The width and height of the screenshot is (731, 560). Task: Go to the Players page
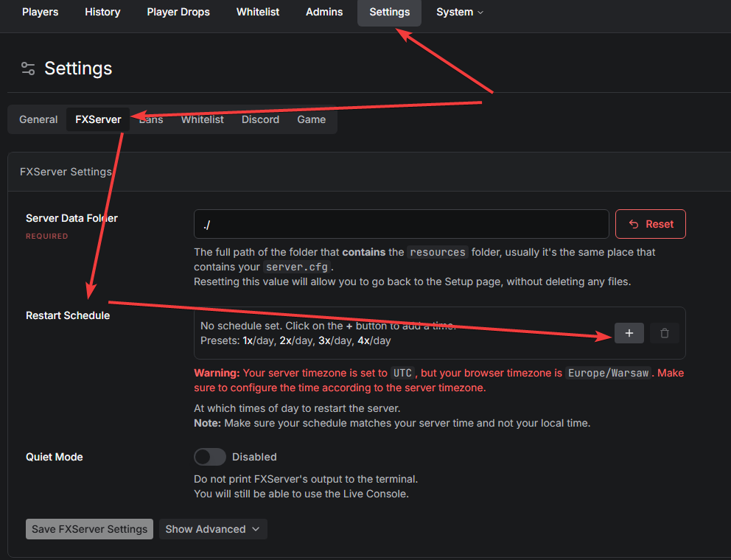(x=40, y=13)
